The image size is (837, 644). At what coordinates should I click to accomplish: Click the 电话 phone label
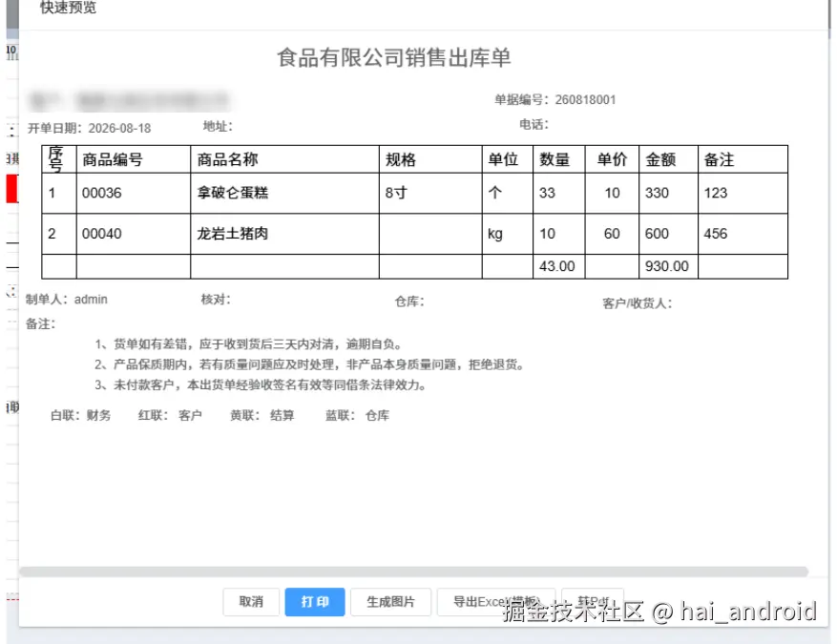[x=534, y=124]
